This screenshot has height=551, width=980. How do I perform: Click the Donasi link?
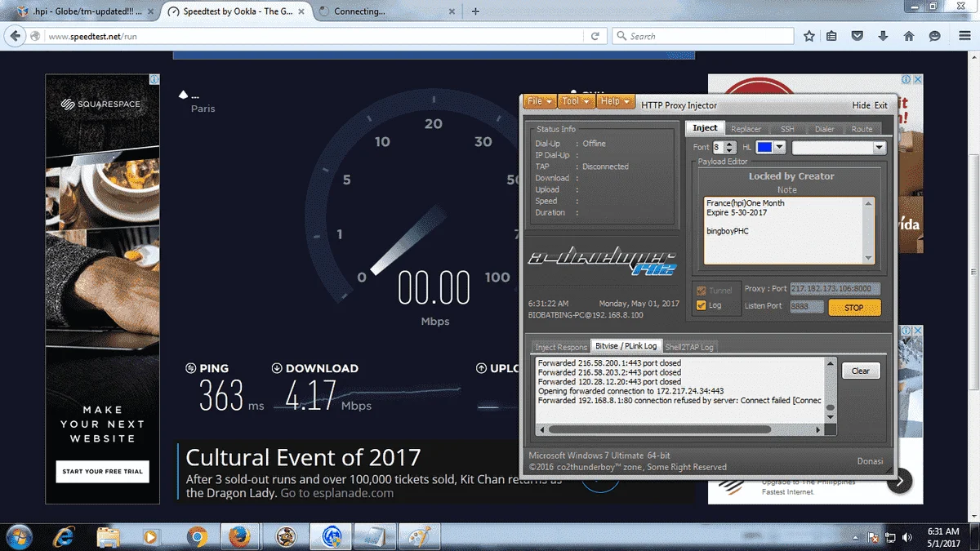pyautogui.click(x=870, y=461)
